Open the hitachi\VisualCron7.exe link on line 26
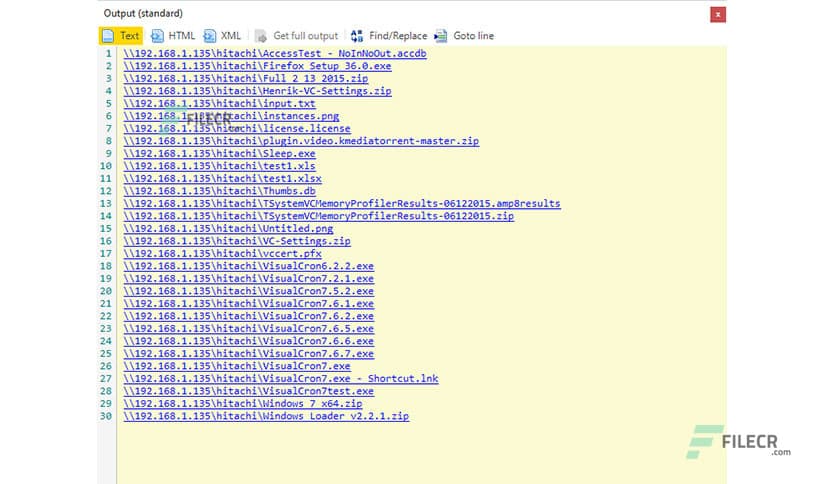 237,366
